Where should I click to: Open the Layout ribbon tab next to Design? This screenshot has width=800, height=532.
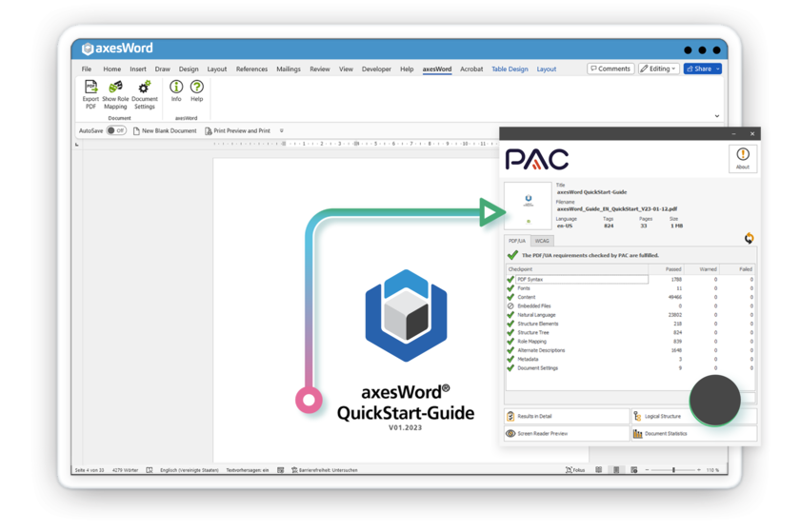pos(217,69)
